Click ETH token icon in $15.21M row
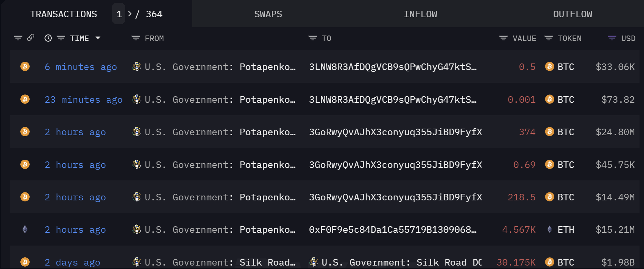644x269 pixels. click(x=549, y=229)
